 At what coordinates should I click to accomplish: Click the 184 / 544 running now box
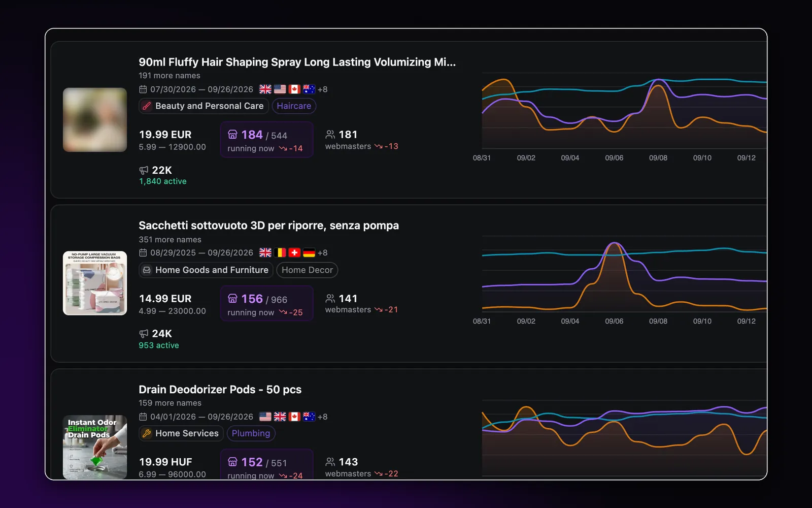(266, 140)
